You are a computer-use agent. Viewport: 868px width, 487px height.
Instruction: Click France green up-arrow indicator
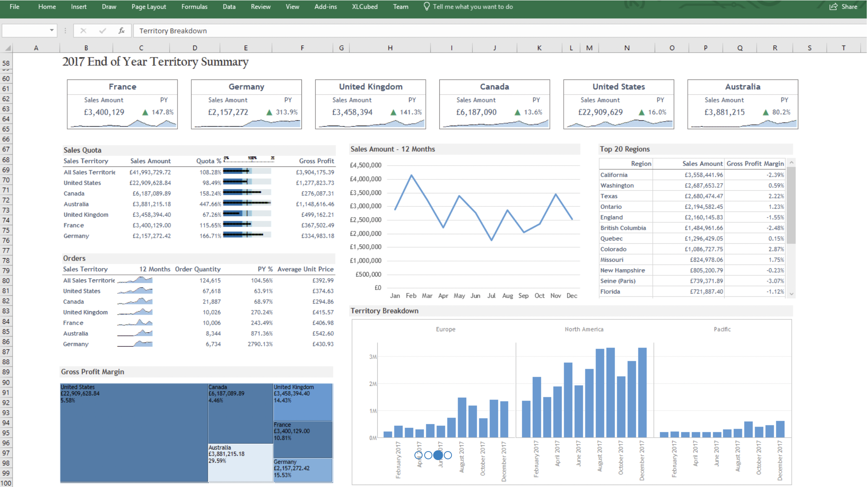click(145, 112)
